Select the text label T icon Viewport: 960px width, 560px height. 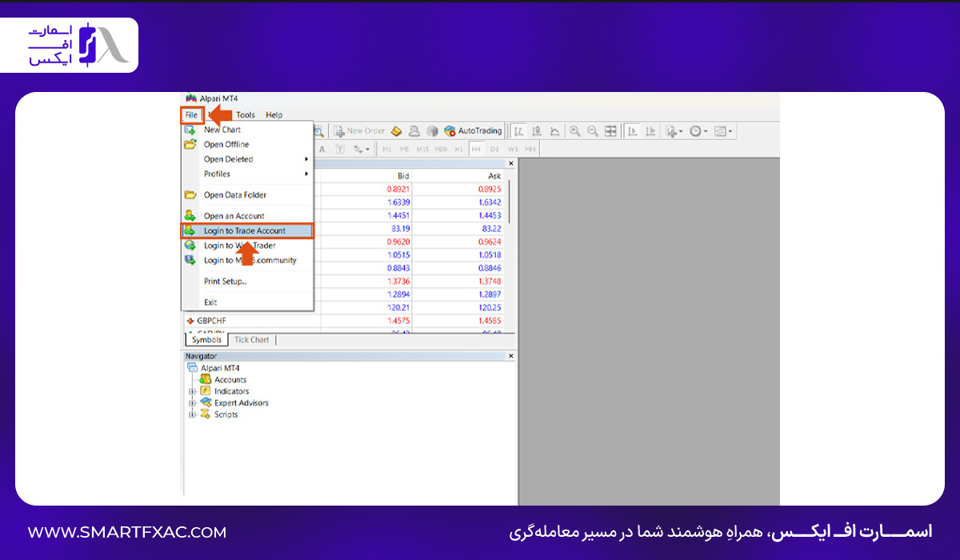pos(340,150)
